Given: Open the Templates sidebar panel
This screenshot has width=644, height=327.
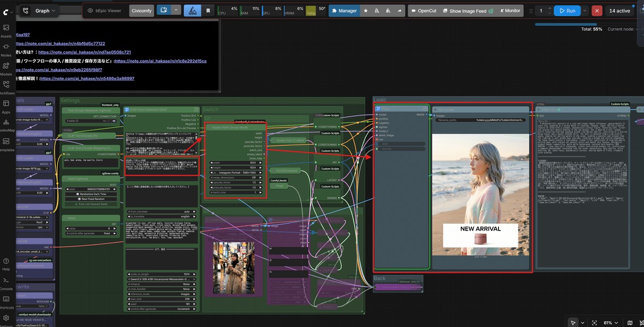Looking at the screenshot, I should pyautogui.click(x=6, y=144).
